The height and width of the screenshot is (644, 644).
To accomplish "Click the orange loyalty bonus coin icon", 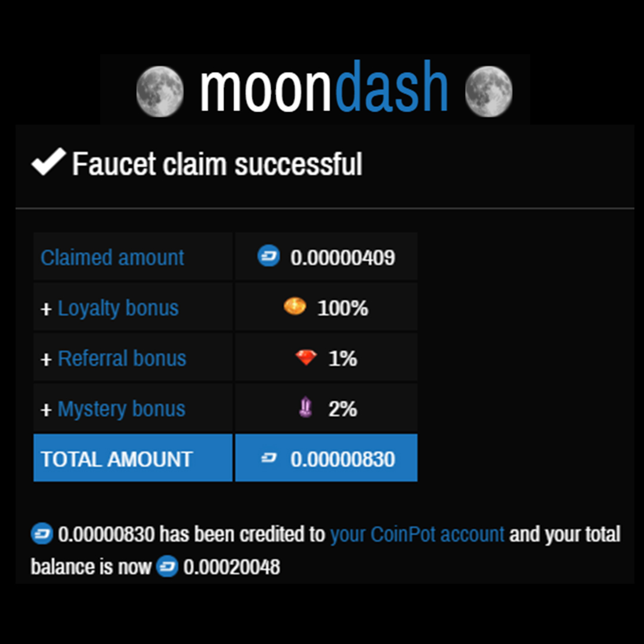I will [x=295, y=306].
